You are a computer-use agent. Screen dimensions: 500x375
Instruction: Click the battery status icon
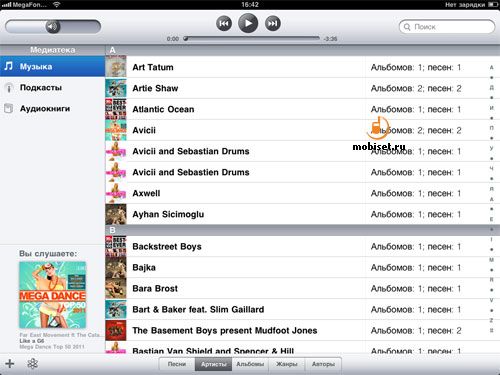pyautogui.click(x=493, y=4)
